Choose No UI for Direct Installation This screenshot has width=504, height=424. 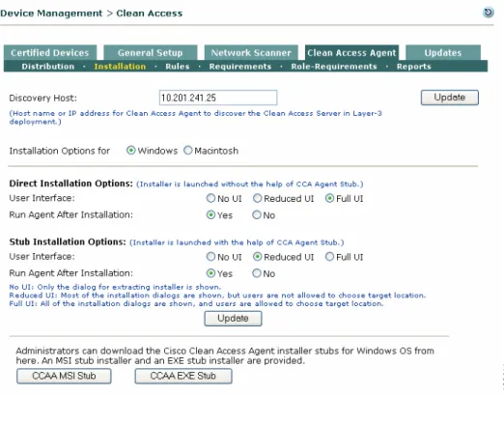[x=210, y=198]
